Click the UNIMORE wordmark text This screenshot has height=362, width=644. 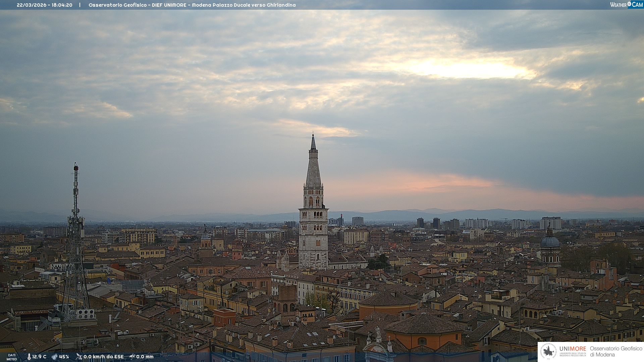[573, 349]
